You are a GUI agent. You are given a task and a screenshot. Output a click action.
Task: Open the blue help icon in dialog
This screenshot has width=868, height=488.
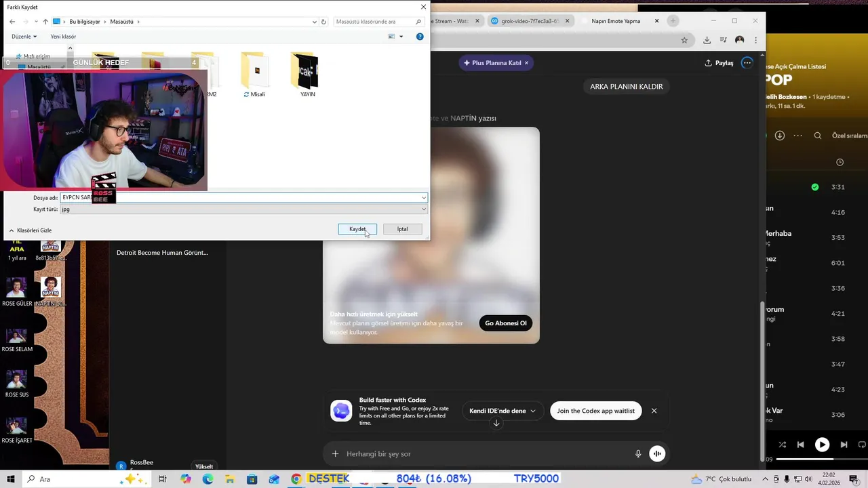click(420, 37)
